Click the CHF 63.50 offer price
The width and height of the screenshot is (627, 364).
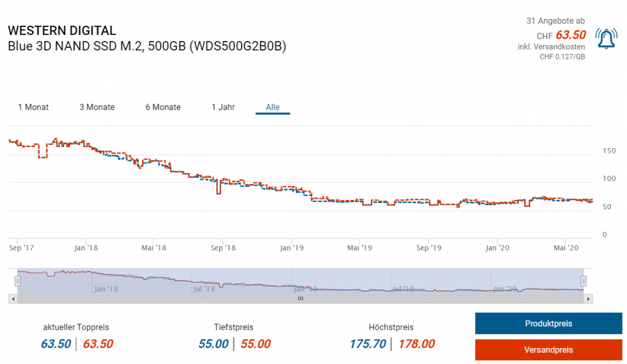coord(561,35)
